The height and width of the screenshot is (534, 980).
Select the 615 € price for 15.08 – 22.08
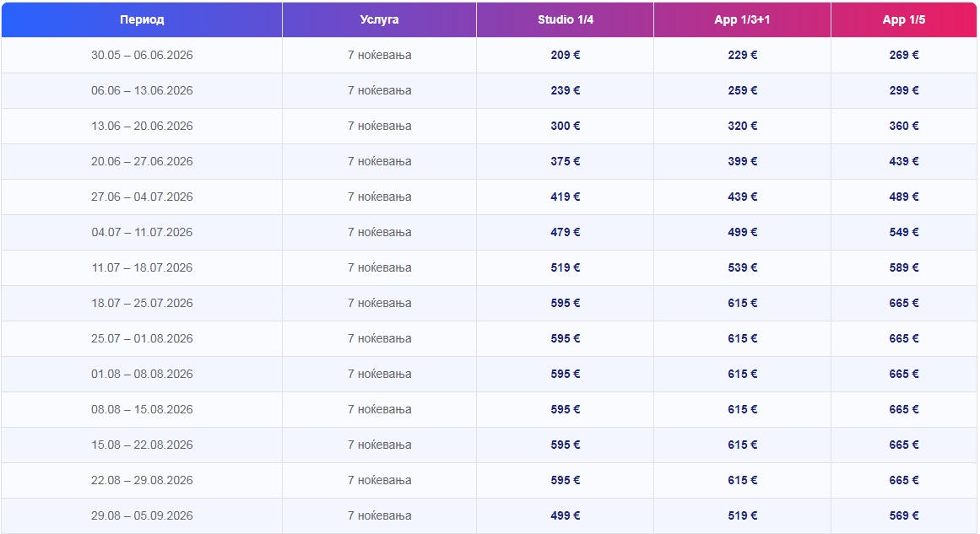click(x=742, y=445)
